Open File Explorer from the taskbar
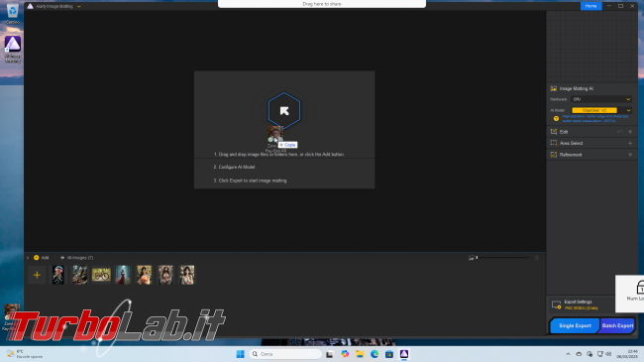The height and width of the screenshot is (362, 644). pyautogui.click(x=360, y=354)
